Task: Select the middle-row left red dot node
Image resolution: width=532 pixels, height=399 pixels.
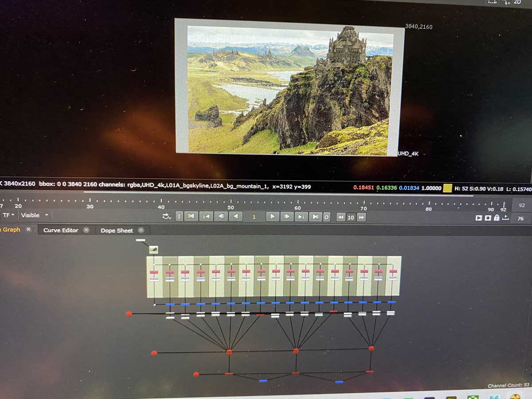Action: 154,353
